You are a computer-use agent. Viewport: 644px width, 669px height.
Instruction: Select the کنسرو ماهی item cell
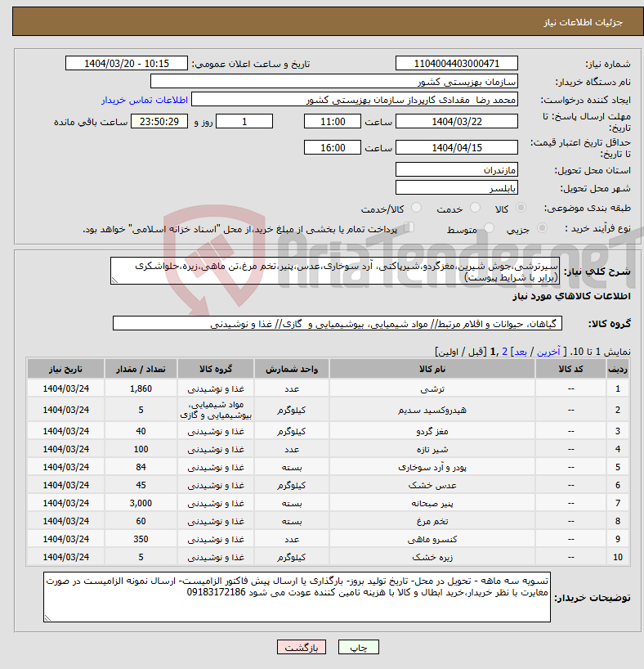pos(432,539)
